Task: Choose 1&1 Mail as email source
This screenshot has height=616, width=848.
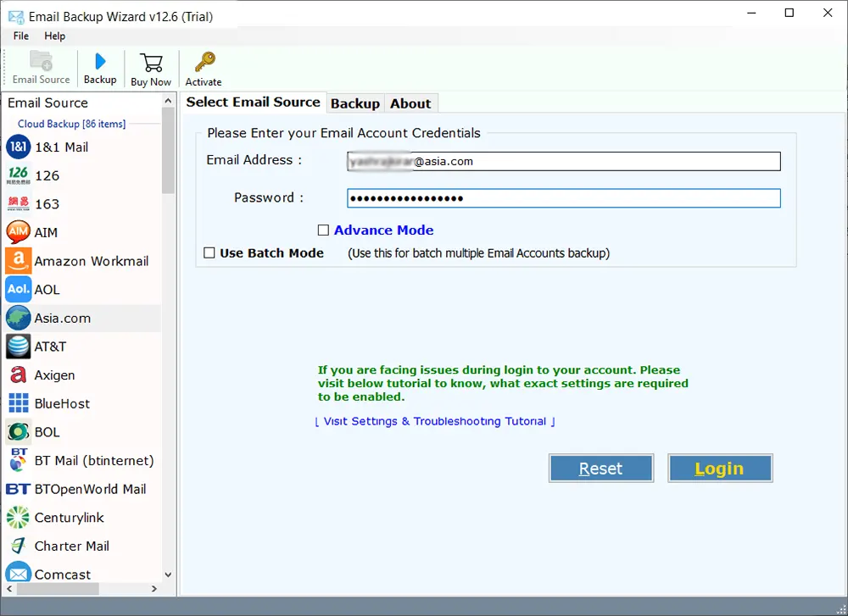Action: (x=61, y=147)
